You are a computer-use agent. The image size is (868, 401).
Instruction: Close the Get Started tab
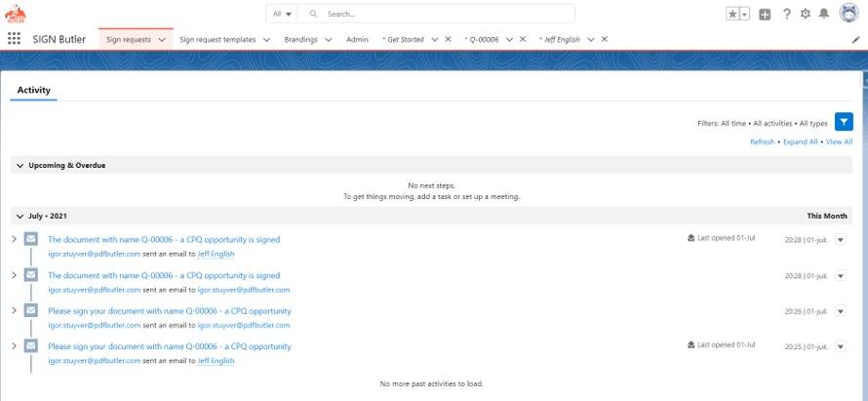click(449, 39)
